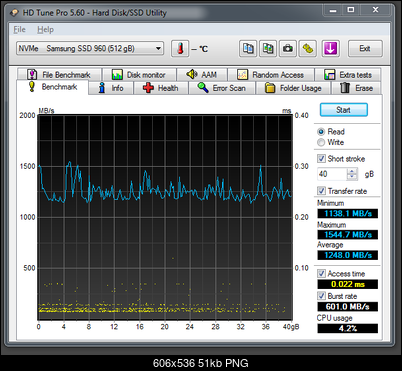Screen dimensions: 402x371
Task: Toggle the Transfer rate checkbox
Action: 321,191
